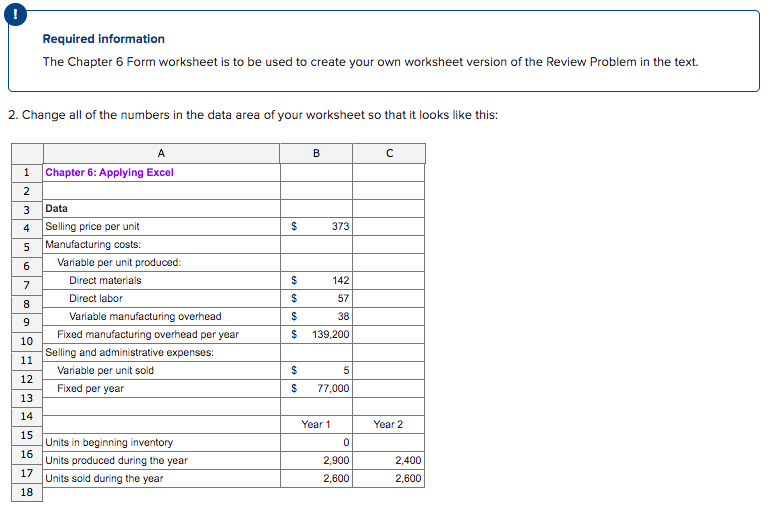Click the blue exclamation alert icon

tap(15, 14)
